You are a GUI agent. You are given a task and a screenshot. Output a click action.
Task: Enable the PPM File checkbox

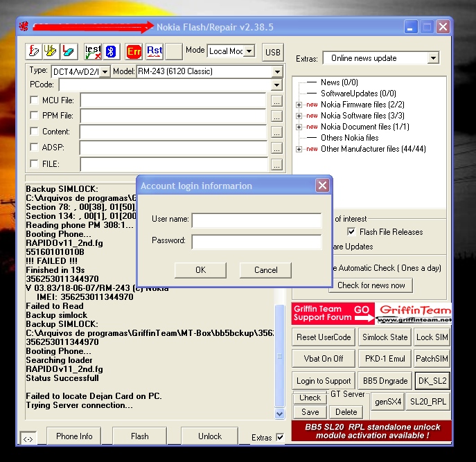[x=35, y=116]
